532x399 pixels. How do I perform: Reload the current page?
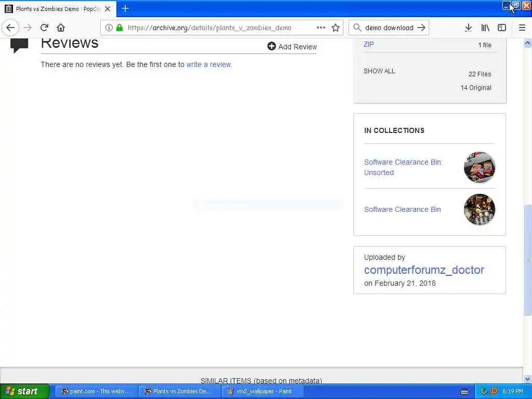[x=45, y=28]
